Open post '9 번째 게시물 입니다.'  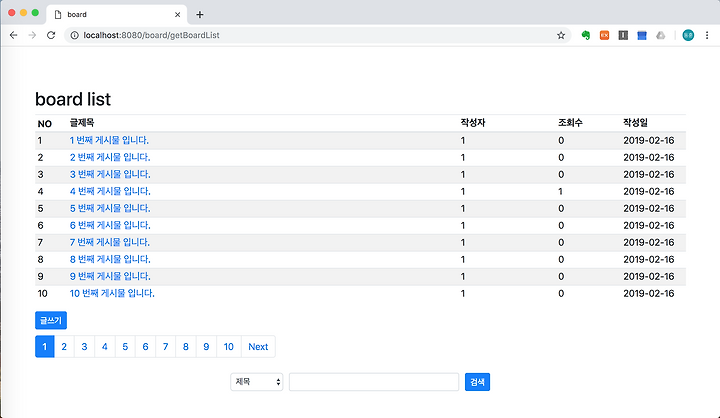pyautogui.click(x=110, y=276)
